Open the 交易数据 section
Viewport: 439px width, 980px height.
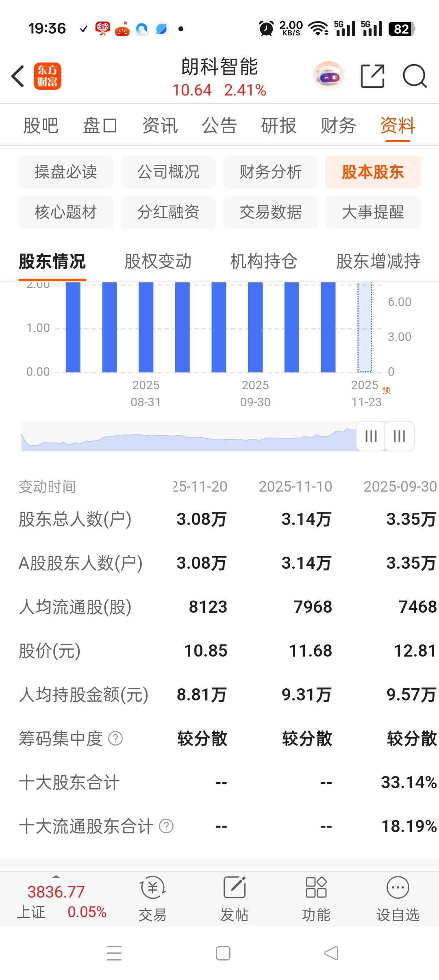[x=271, y=212]
